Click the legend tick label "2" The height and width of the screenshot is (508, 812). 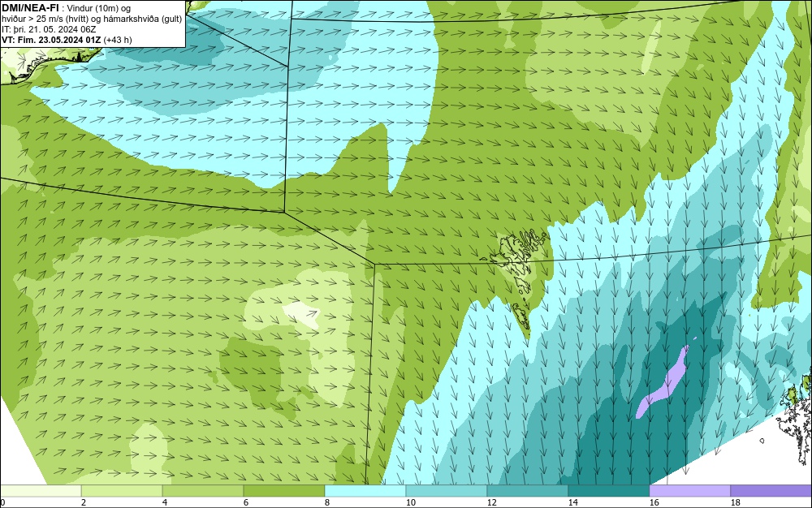[84, 502]
